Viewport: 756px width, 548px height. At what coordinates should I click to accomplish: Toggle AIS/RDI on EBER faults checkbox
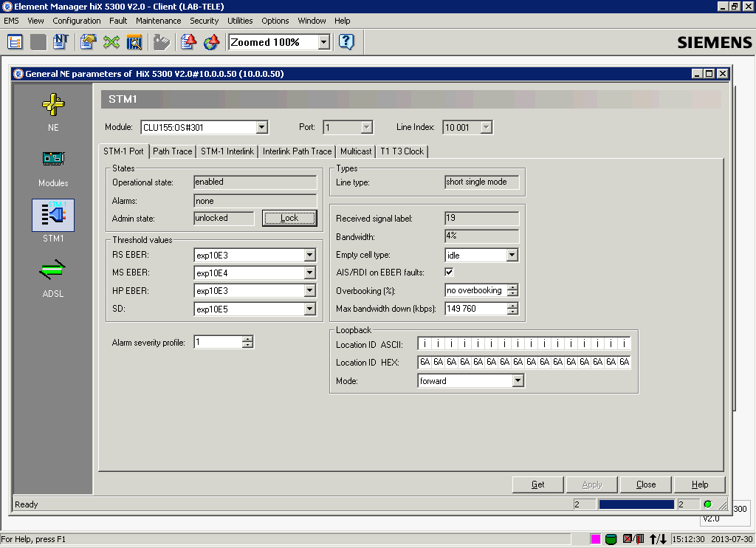(449, 272)
